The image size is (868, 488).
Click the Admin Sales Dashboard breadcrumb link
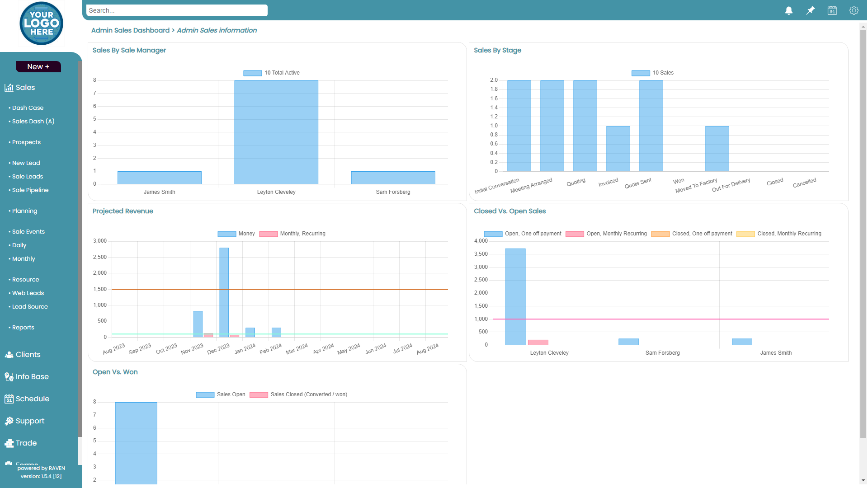click(130, 30)
